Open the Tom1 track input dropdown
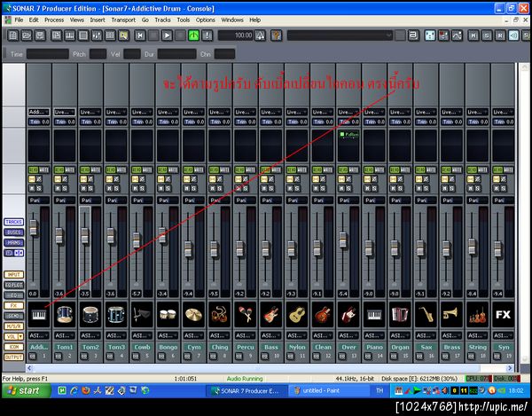 click(65, 112)
